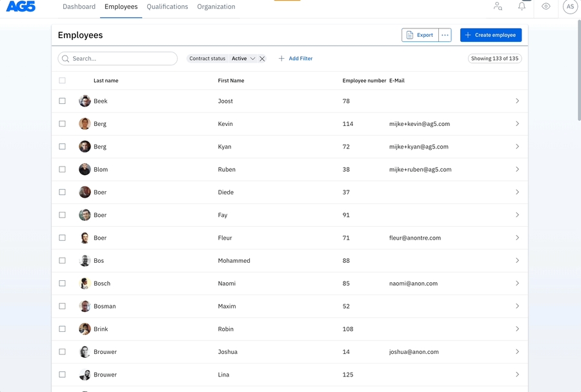Click the Create employee button
Screen dimensions: 581x392
[491, 35]
